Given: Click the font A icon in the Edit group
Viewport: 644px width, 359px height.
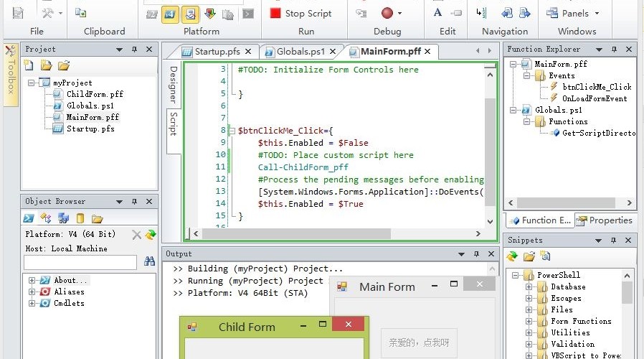Looking at the screenshot, I should point(438,13).
